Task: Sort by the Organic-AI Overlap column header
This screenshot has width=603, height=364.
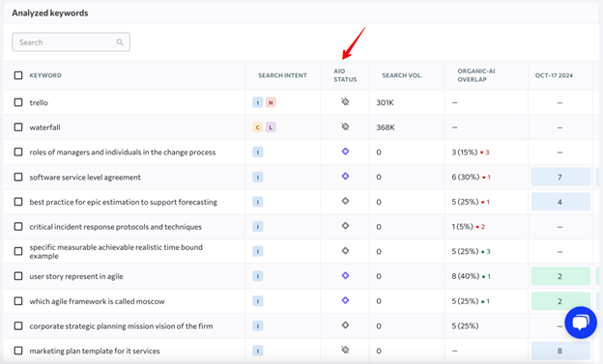Action: click(x=475, y=75)
